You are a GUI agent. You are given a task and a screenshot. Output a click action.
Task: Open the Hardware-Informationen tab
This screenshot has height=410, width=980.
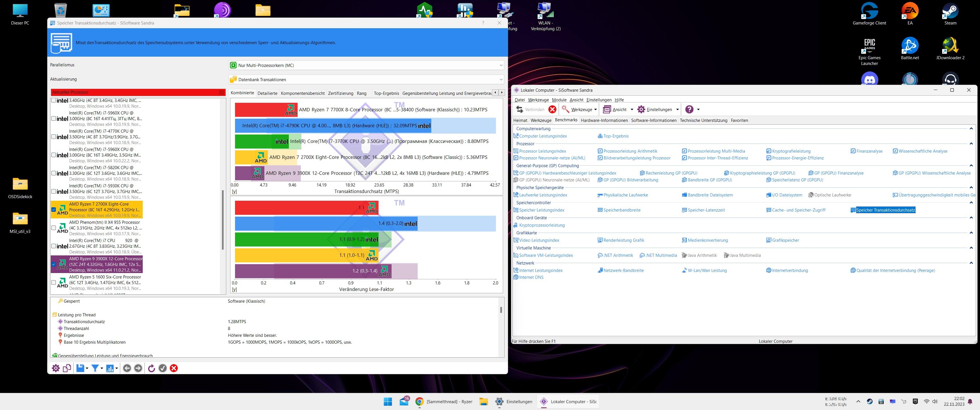(604, 120)
